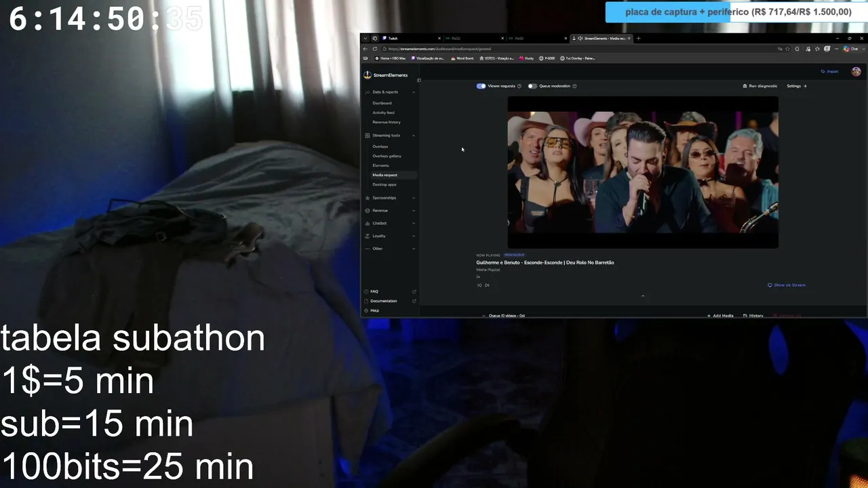Expand the Queue panel chevron
Viewport: 868px width, 488px height.
point(484,316)
